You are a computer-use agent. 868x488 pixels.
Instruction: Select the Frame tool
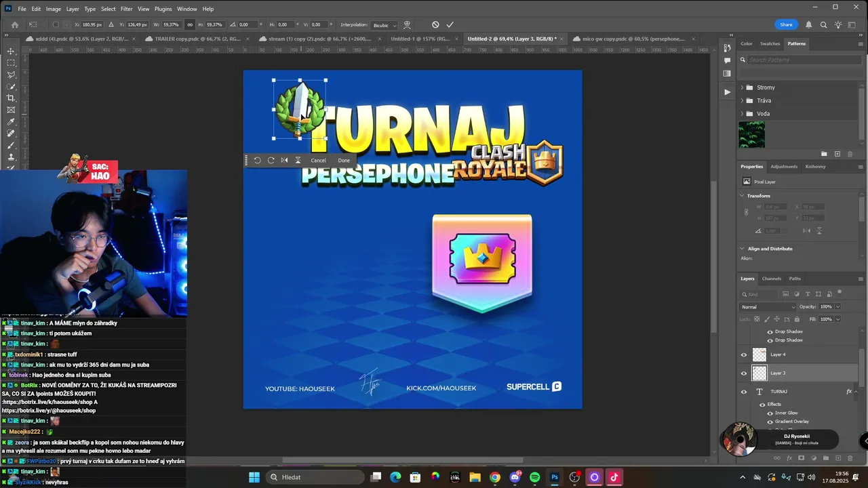pyautogui.click(x=11, y=110)
